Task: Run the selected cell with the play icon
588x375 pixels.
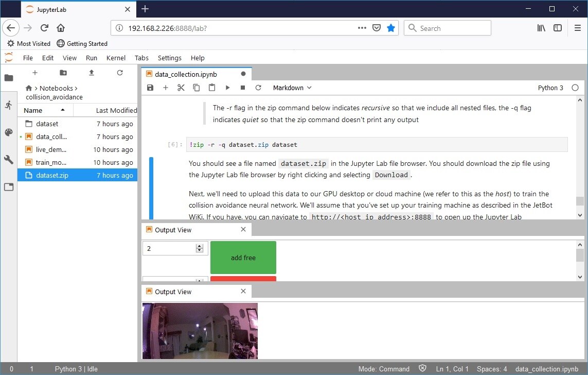Action: 227,88
